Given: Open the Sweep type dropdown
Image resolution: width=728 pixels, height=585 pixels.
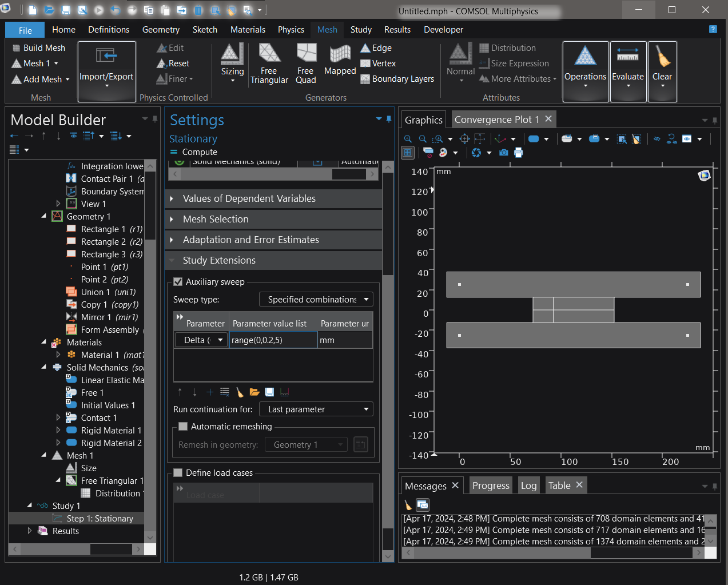Looking at the screenshot, I should (x=316, y=300).
